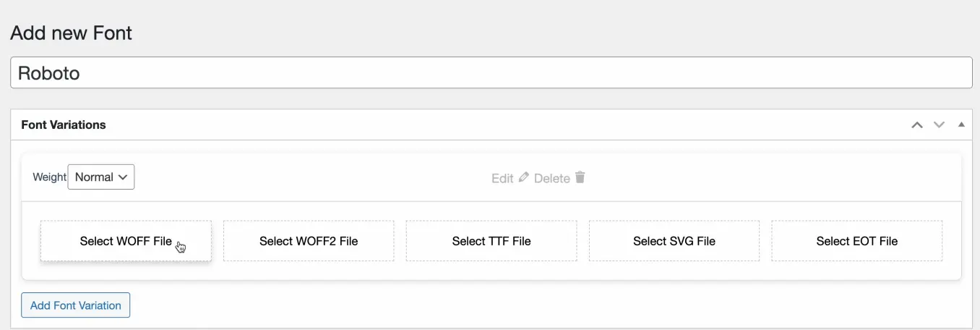The image size is (980, 330).
Task: Choose Select WOFF File
Action: (126, 241)
